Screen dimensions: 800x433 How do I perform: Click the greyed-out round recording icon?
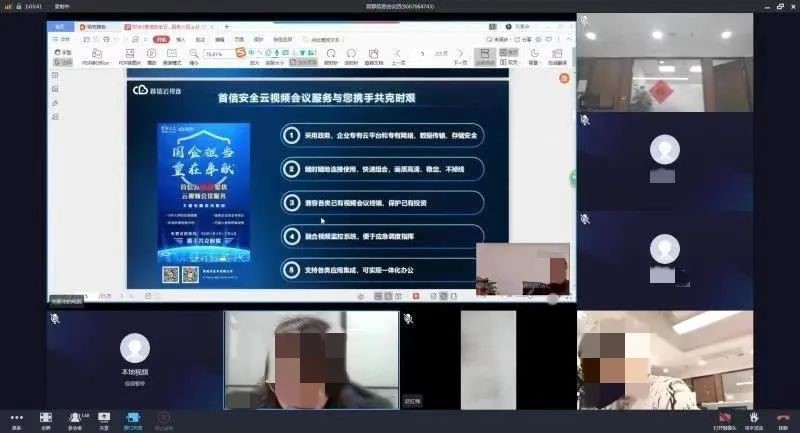163,418
